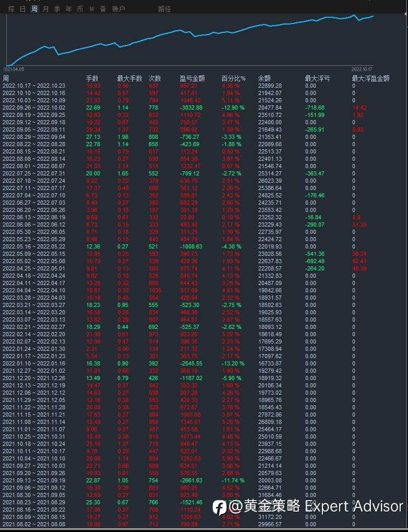Sort by the 最大浮盈金额 column header

tap(370, 78)
